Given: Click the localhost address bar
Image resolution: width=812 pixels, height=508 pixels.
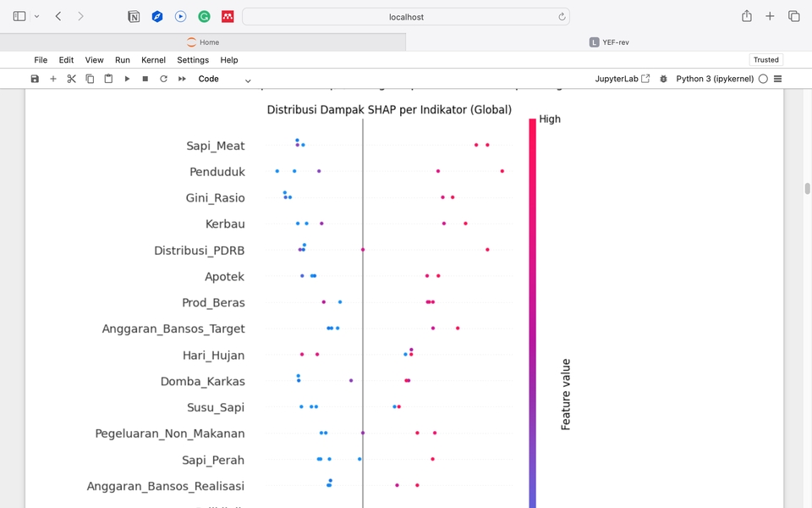Looking at the screenshot, I should [406, 16].
